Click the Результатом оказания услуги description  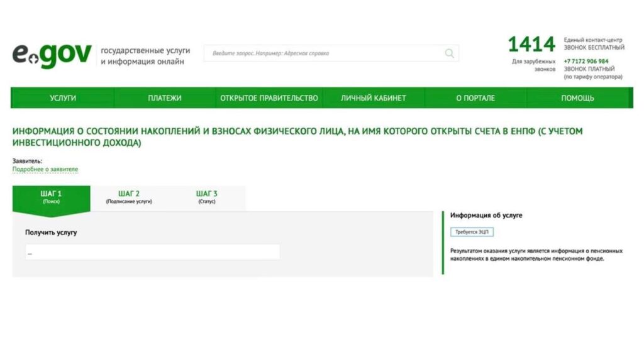[x=536, y=255]
